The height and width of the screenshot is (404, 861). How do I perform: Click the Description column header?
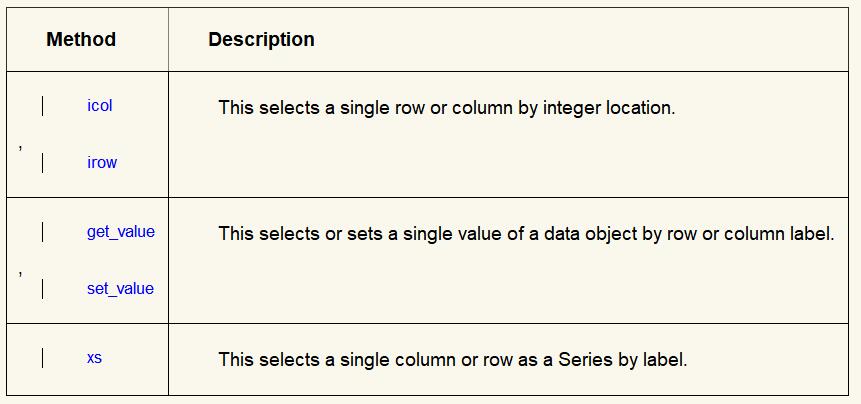tap(261, 40)
